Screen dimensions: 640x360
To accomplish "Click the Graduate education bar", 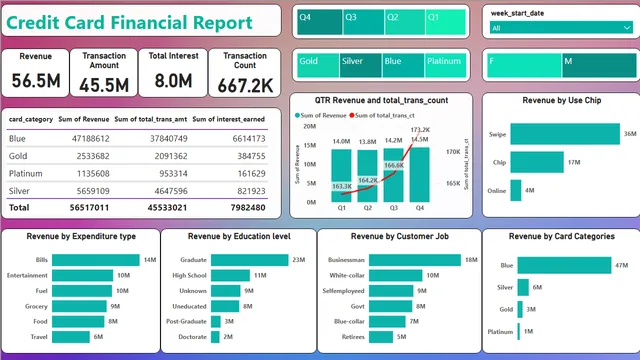I will (249, 260).
